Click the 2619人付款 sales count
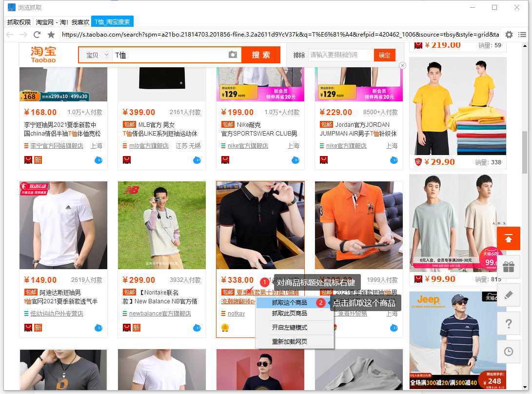 click(86, 280)
